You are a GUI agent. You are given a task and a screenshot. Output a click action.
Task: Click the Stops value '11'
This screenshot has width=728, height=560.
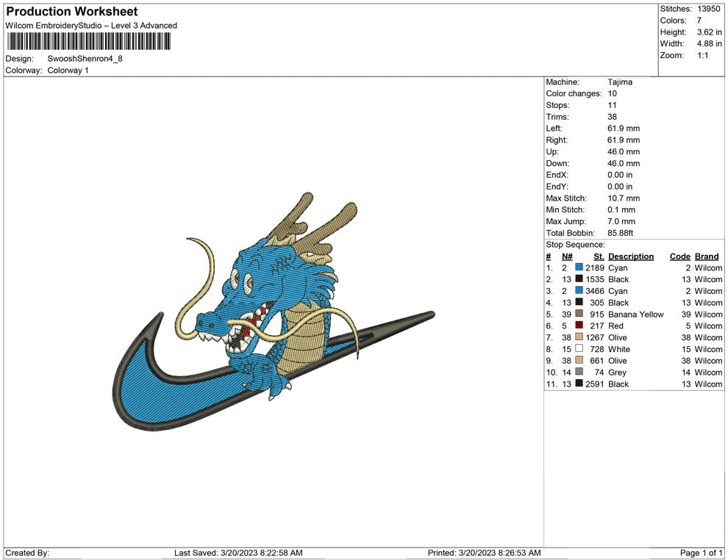[612, 105]
